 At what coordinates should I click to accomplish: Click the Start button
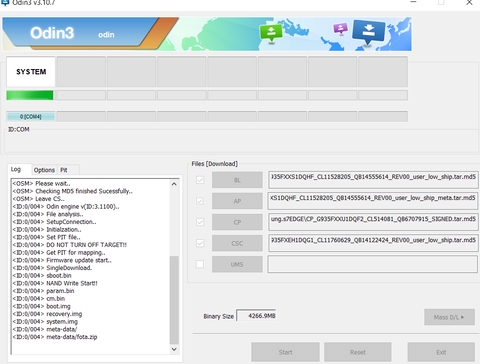[285, 352]
